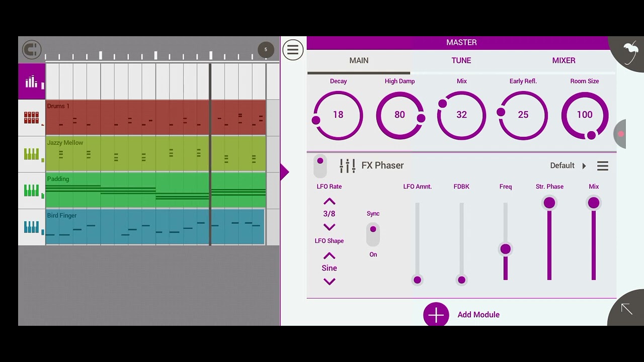Select the green Padding clip
This screenshot has width=644, height=362.
click(155, 191)
